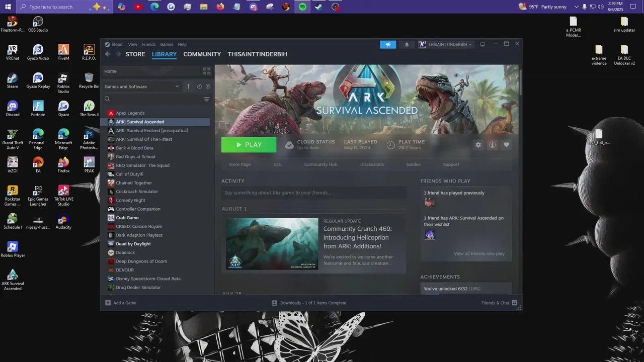
Task: Go to the STORE tab
Action: tap(135, 54)
